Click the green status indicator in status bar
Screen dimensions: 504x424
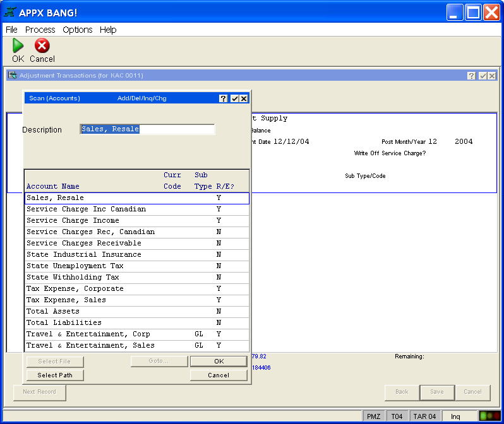(x=489, y=416)
